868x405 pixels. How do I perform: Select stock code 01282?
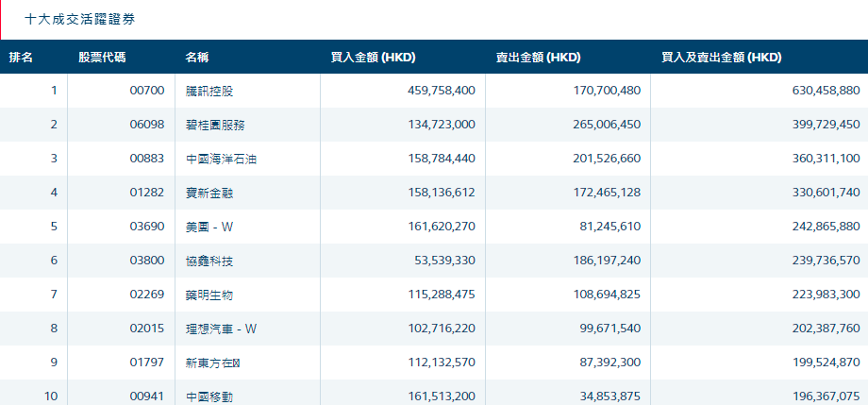point(147,193)
